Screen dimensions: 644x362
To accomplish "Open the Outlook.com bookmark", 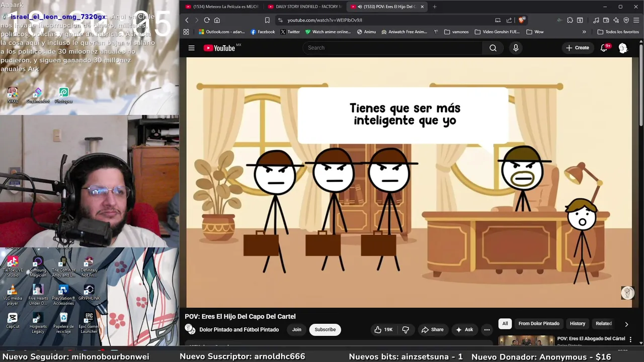I will pos(221,32).
